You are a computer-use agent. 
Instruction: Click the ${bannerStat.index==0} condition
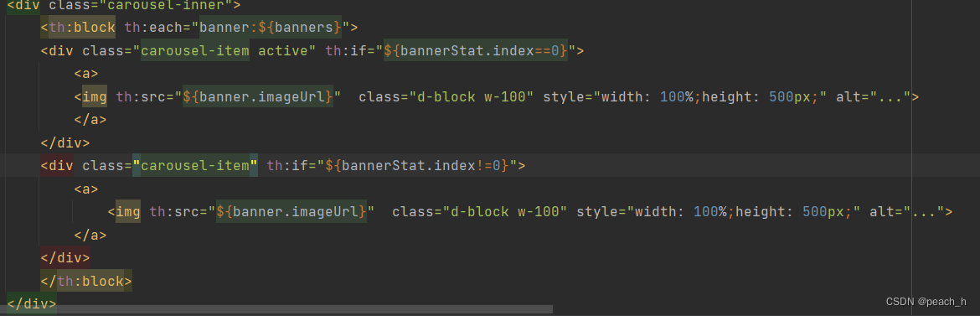pyautogui.click(x=476, y=50)
